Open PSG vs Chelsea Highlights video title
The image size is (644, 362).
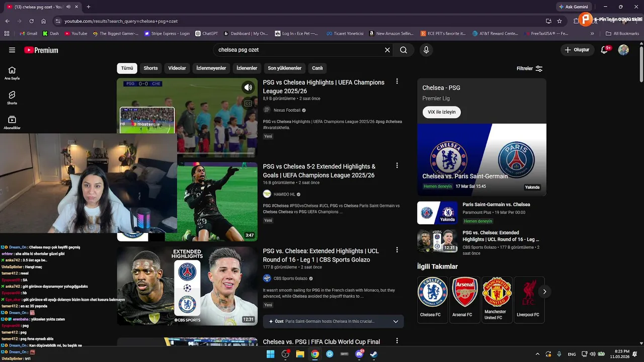tap(324, 86)
